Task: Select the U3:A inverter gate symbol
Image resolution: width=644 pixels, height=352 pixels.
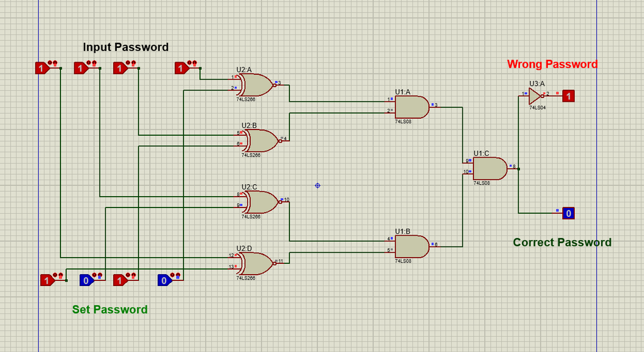Action: coord(536,96)
